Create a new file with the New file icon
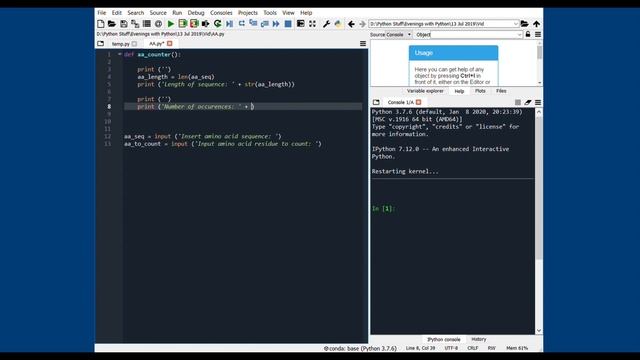The width and height of the screenshot is (640, 360). pos(100,24)
